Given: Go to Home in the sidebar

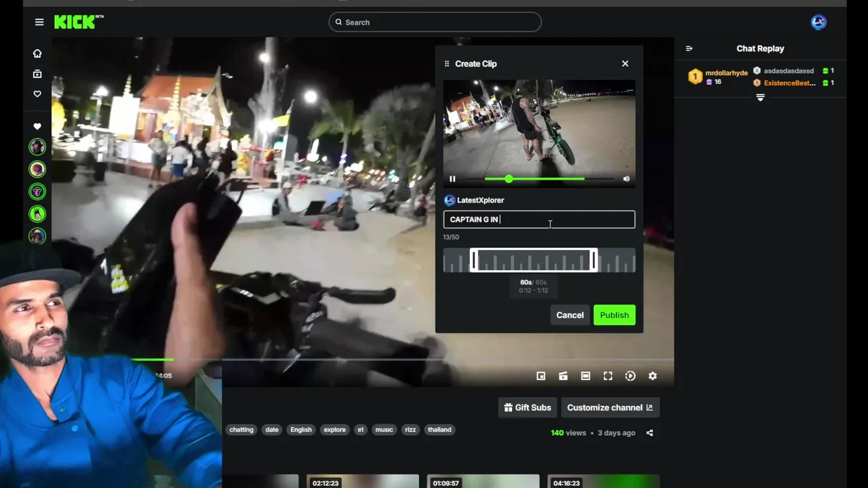Looking at the screenshot, I should click(x=37, y=54).
